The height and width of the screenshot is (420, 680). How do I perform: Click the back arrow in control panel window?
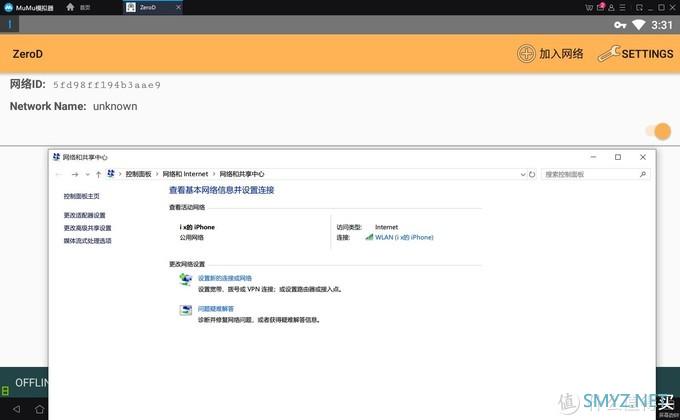click(61, 174)
